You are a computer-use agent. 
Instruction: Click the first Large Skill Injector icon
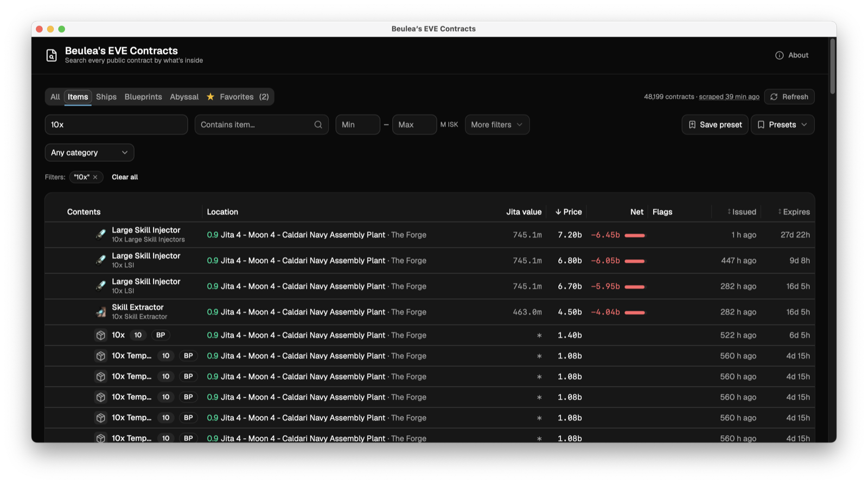[x=101, y=234]
